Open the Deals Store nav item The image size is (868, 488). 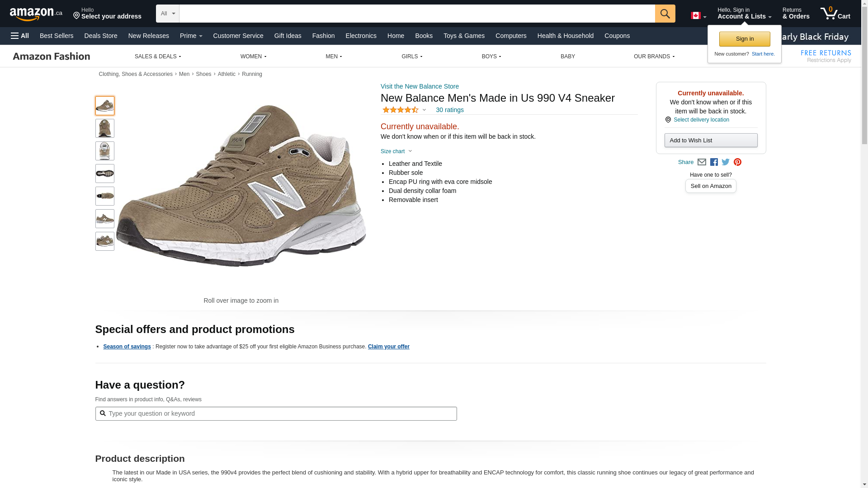pyautogui.click(x=100, y=36)
